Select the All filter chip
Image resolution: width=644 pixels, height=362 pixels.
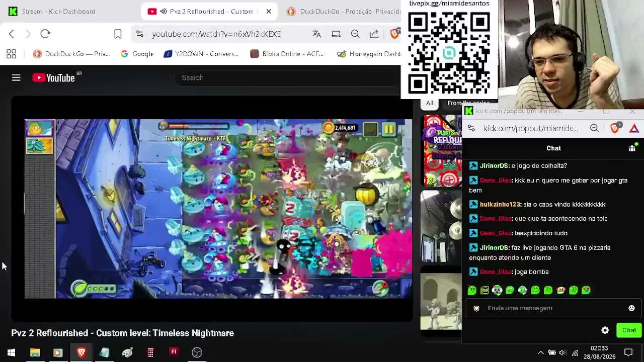430,103
